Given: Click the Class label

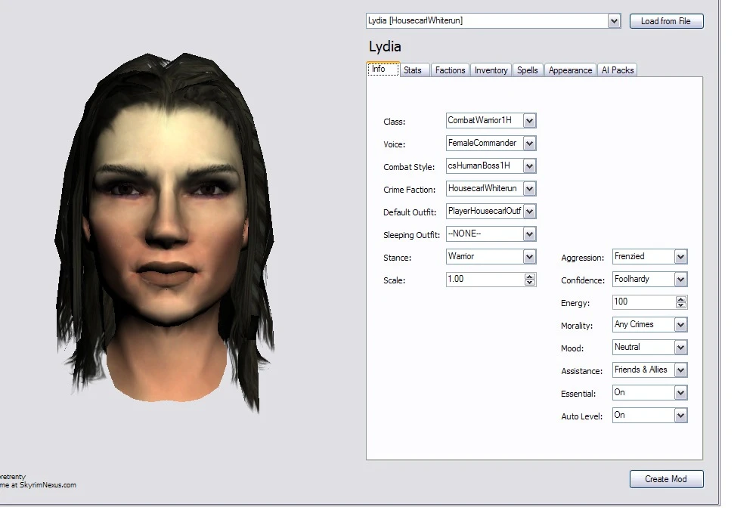Looking at the screenshot, I should click(395, 122).
